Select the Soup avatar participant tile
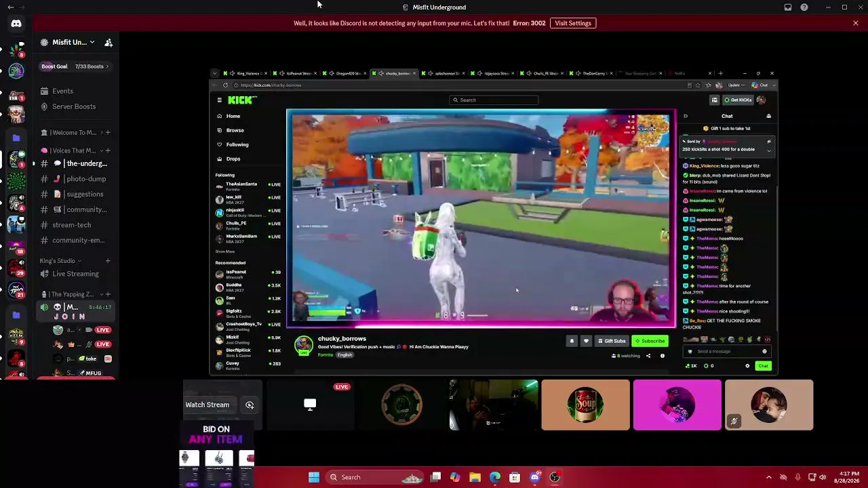The height and width of the screenshot is (488, 868). coord(586,405)
